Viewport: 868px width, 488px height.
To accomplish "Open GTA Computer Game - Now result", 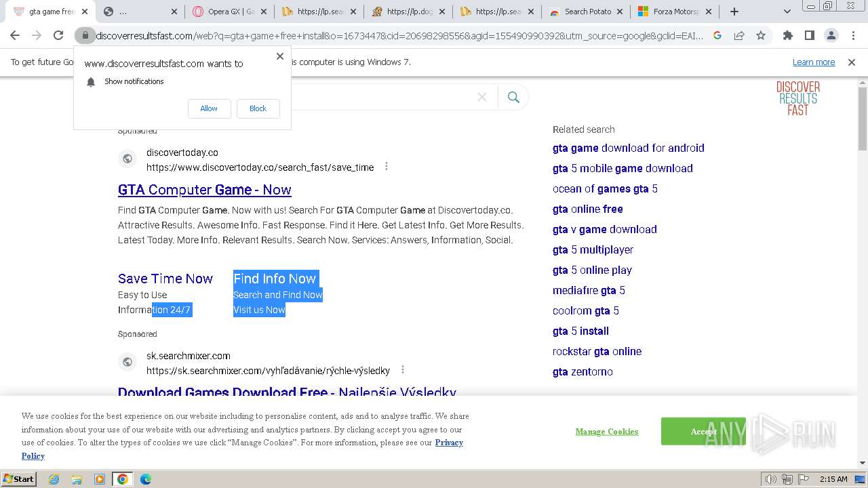I will pos(205,190).
